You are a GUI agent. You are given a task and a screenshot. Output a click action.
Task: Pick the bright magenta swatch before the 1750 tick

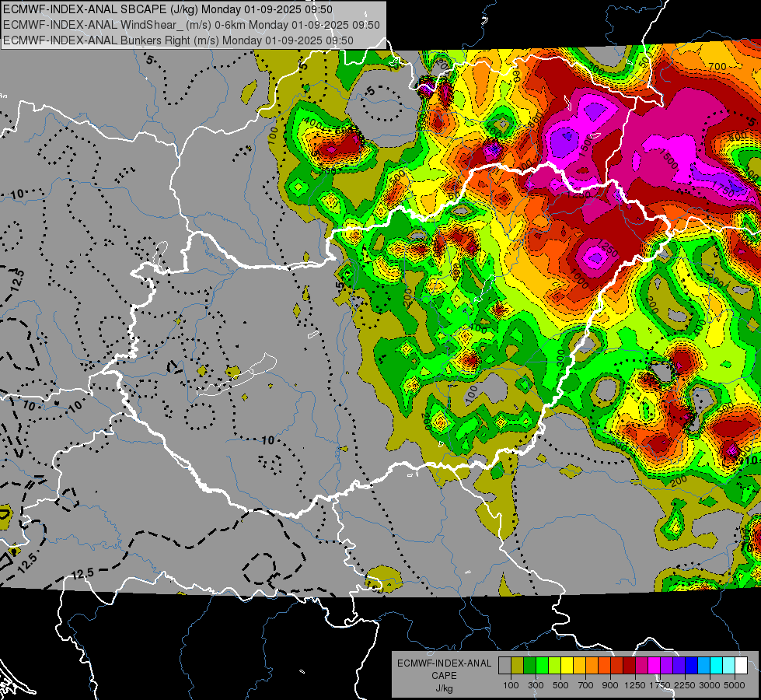pyautogui.click(x=655, y=665)
